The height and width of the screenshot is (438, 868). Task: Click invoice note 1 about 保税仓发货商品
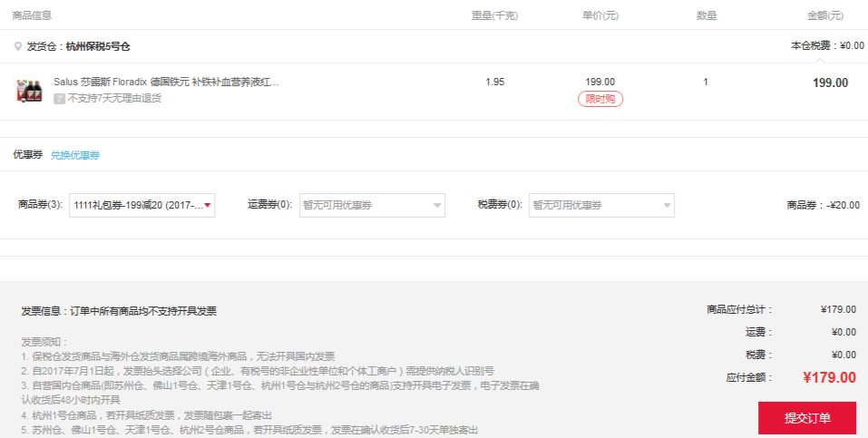coord(179,356)
